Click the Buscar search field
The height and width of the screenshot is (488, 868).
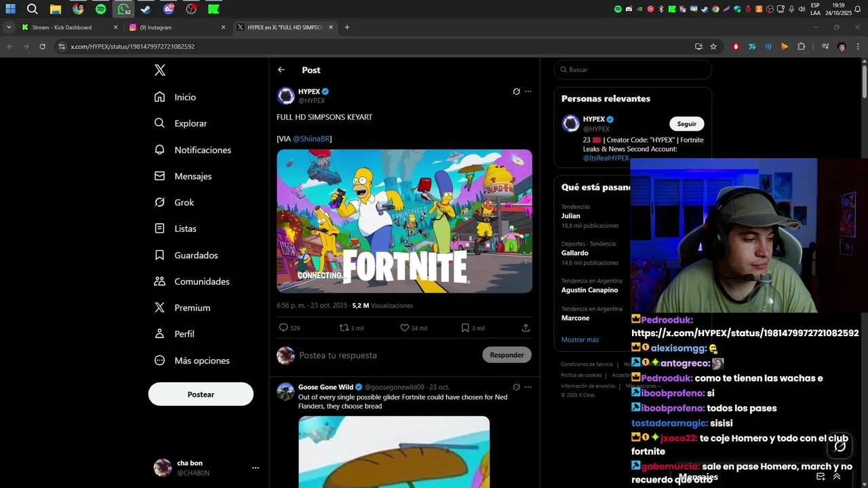point(633,70)
